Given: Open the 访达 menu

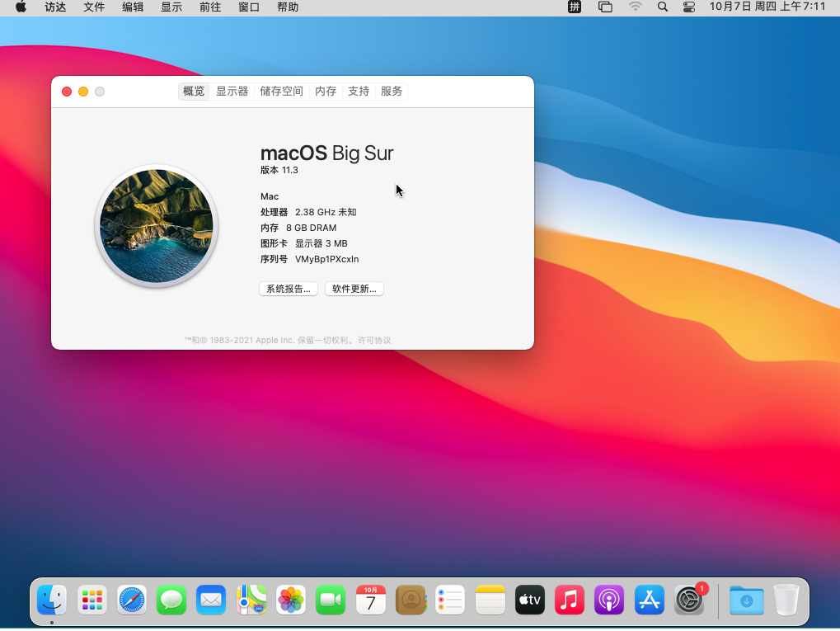Looking at the screenshot, I should [55, 7].
